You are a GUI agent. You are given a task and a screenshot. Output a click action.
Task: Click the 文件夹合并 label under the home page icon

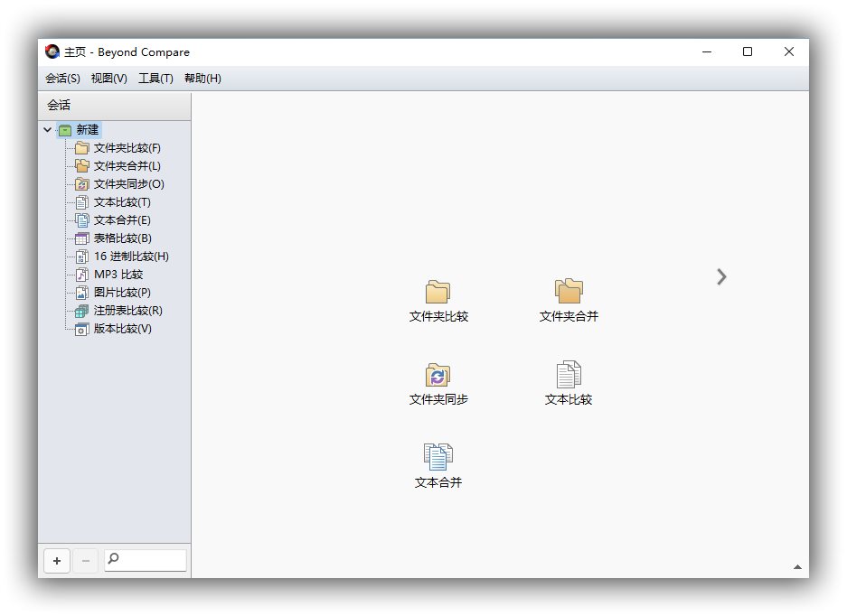(x=569, y=316)
